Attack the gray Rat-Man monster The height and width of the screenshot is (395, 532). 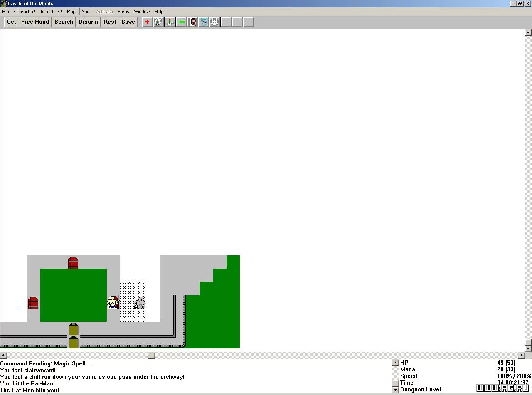click(140, 303)
